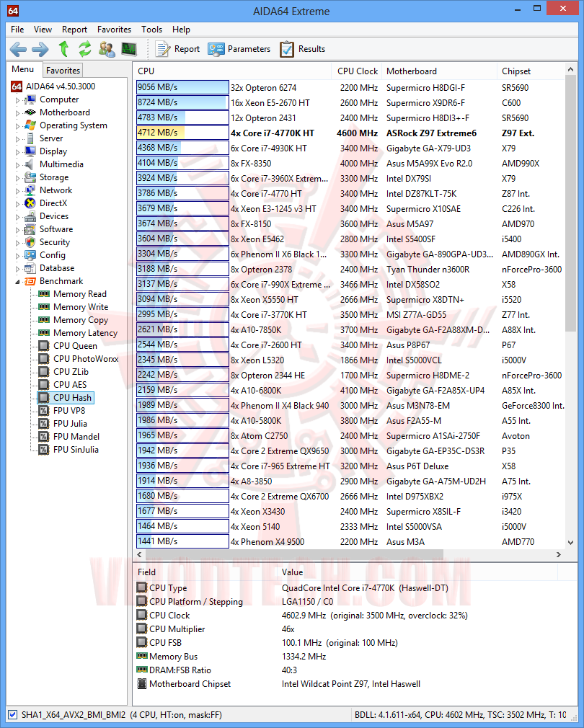The width and height of the screenshot is (584, 728).
Task: Sort by CPU Clock column header
Action: point(357,71)
